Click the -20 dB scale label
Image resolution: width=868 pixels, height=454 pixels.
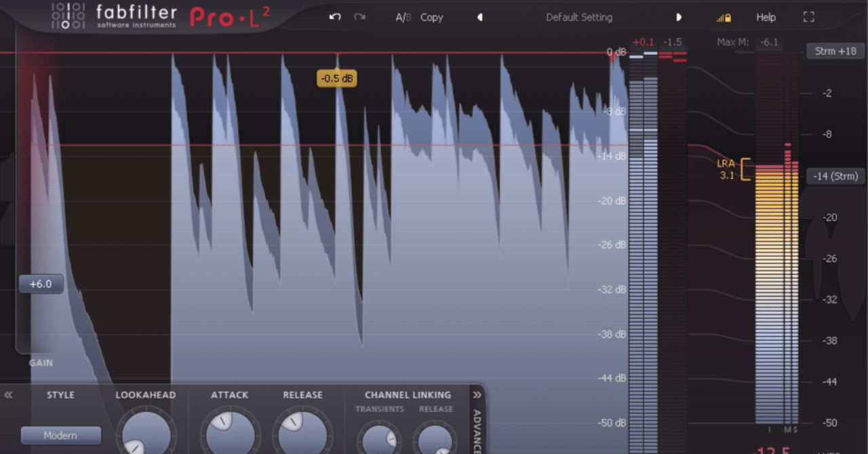click(x=613, y=201)
